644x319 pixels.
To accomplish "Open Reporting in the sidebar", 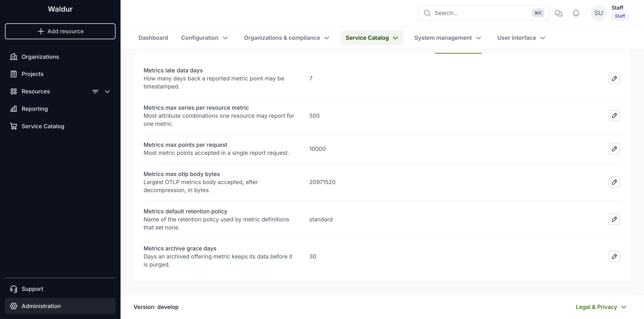I will pos(60,109).
